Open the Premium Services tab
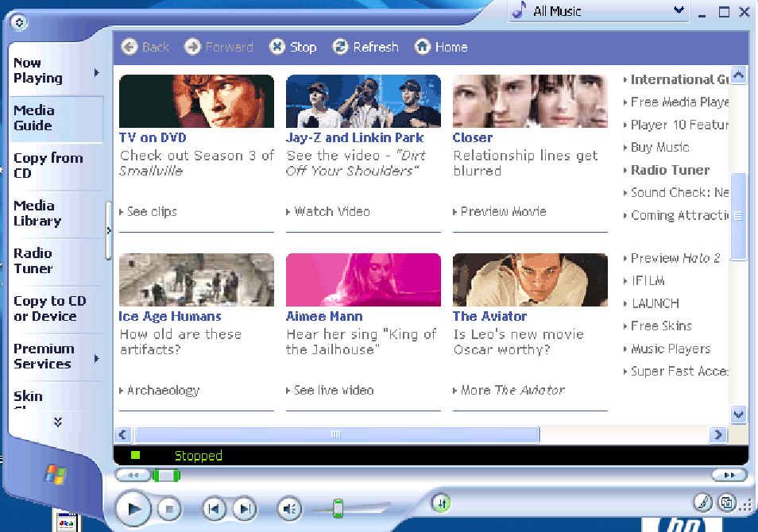This screenshot has height=532, width=758. click(x=44, y=356)
